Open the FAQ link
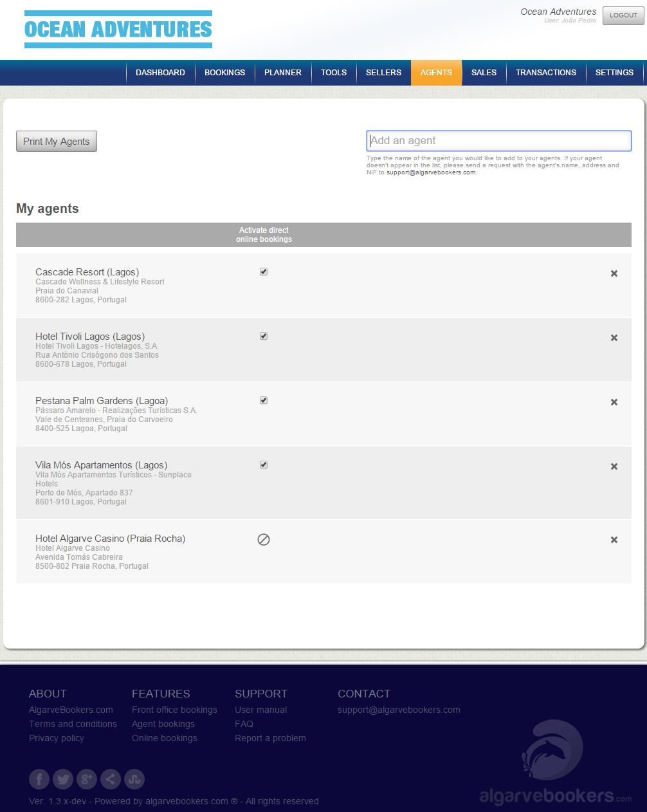This screenshot has width=647, height=812. (244, 724)
